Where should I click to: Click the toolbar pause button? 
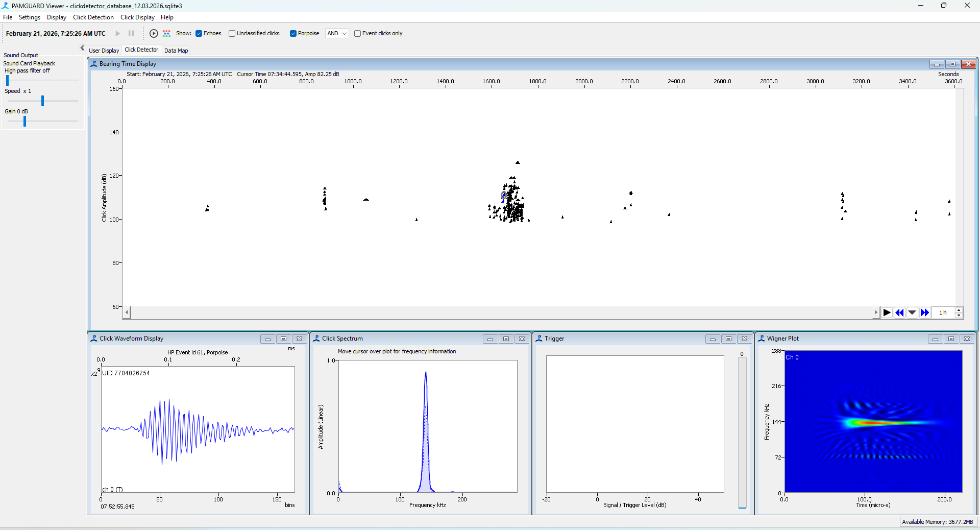point(131,33)
